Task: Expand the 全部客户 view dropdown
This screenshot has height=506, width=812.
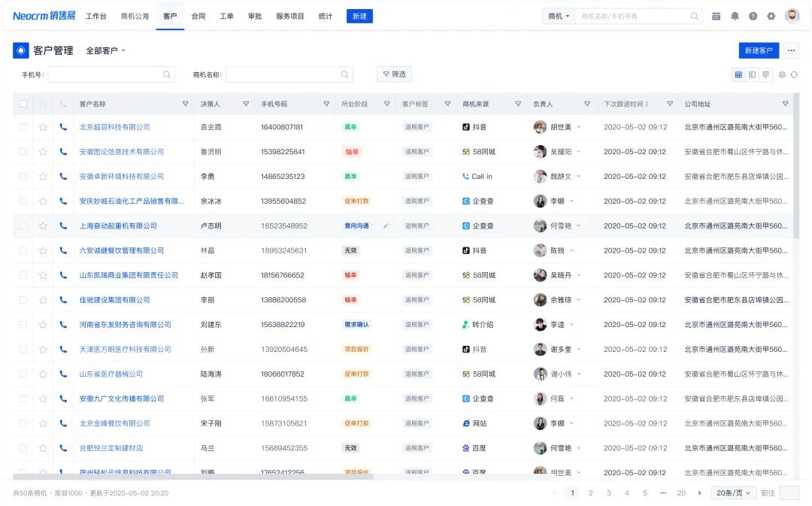Action: coord(106,51)
